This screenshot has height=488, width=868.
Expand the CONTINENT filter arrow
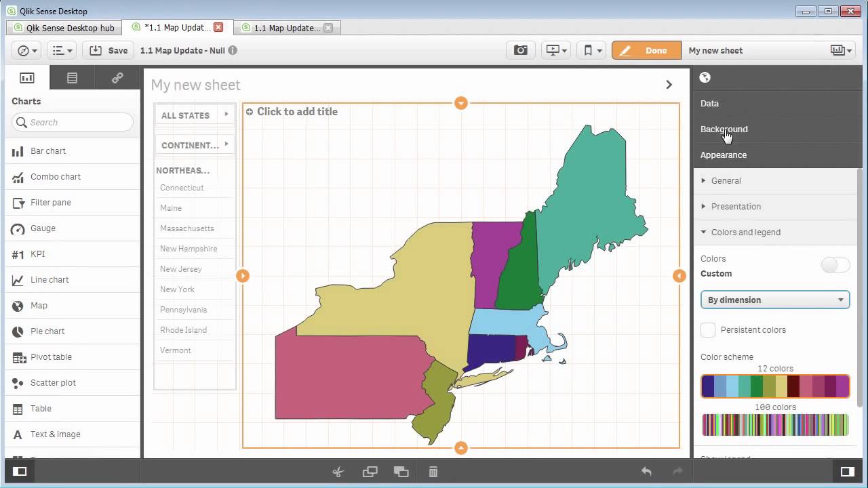(x=226, y=144)
